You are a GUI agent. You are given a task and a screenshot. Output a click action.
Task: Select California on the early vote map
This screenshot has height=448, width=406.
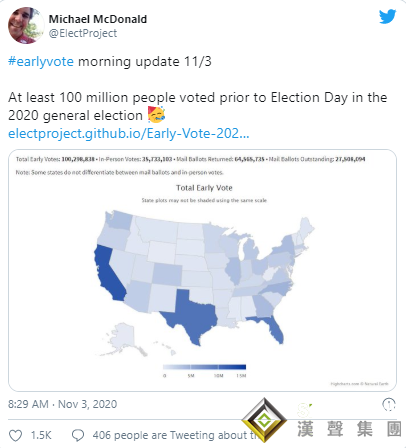pyautogui.click(x=108, y=274)
